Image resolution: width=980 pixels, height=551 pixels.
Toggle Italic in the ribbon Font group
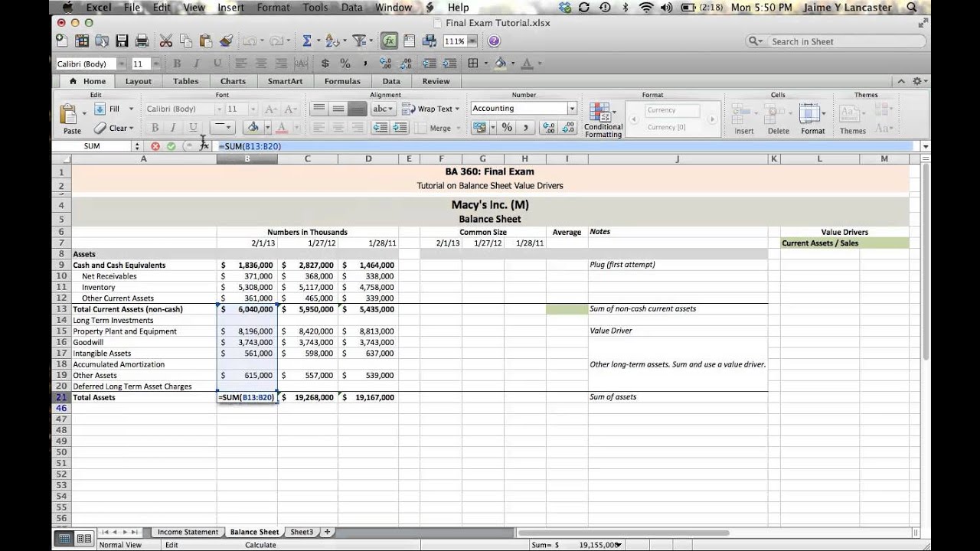[173, 128]
